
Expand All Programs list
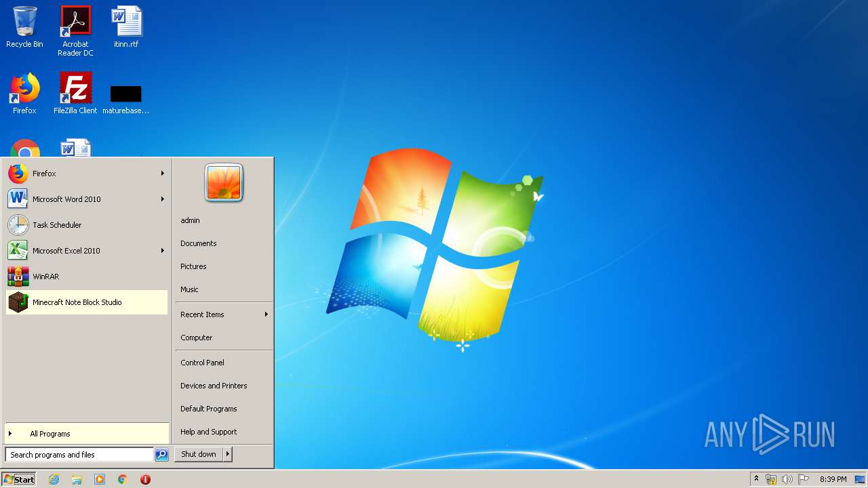87,434
